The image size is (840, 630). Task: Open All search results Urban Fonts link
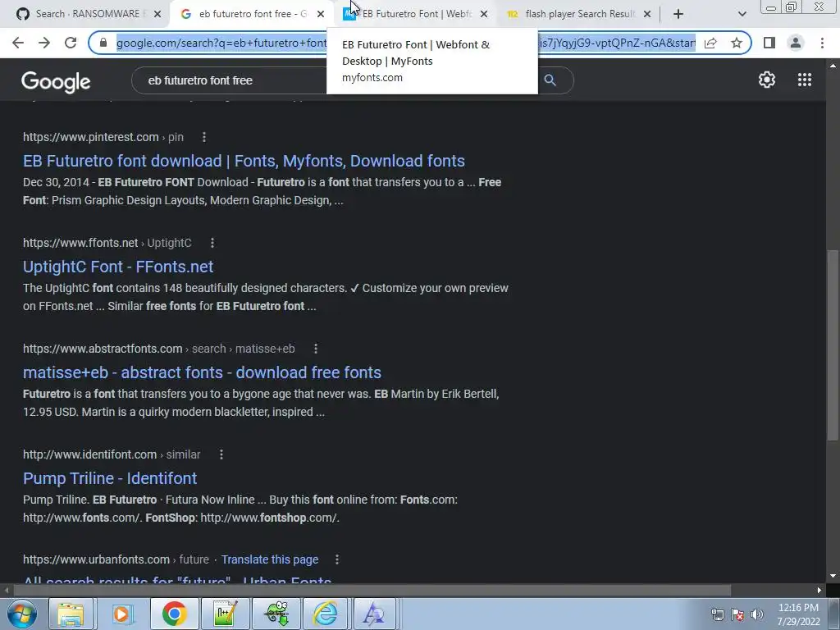coord(177,580)
